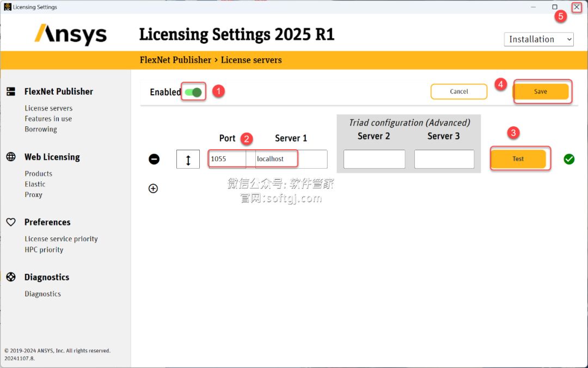The image size is (588, 368).
Task: Click the Server 3 input field
Action: (444, 159)
